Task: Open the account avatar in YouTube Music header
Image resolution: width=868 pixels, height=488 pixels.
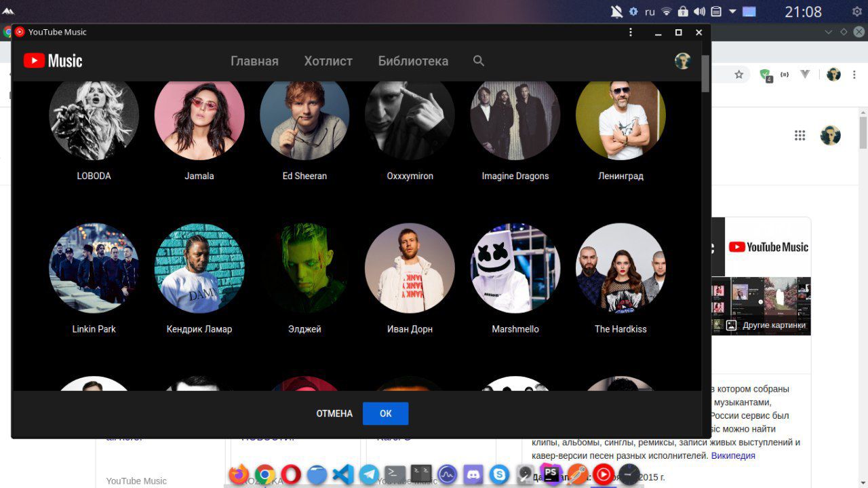Action: coord(682,61)
